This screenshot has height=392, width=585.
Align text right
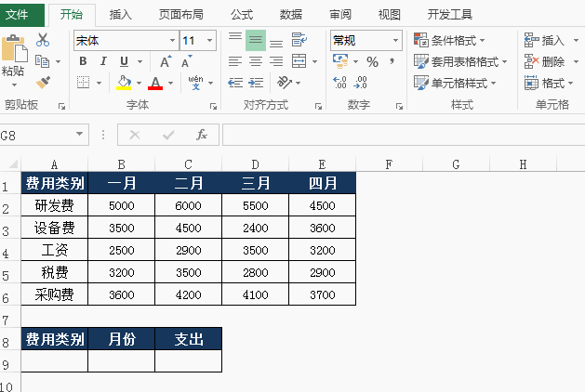pyautogui.click(x=276, y=61)
